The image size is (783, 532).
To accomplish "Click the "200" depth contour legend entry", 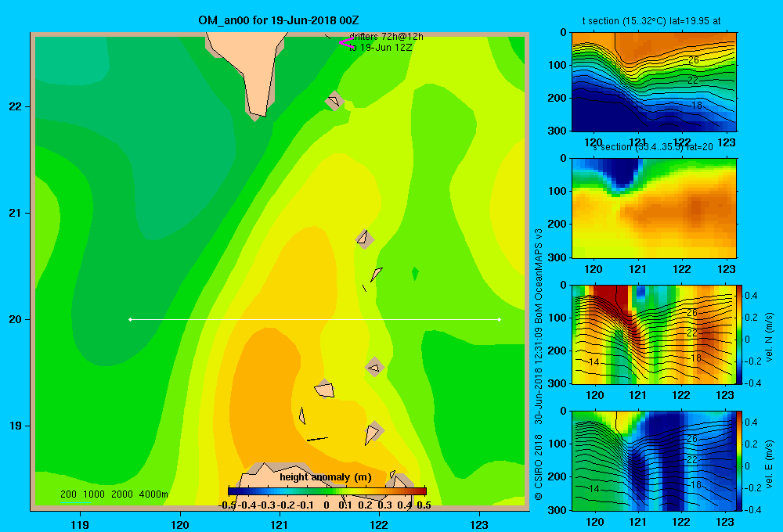I will tap(68, 494).
